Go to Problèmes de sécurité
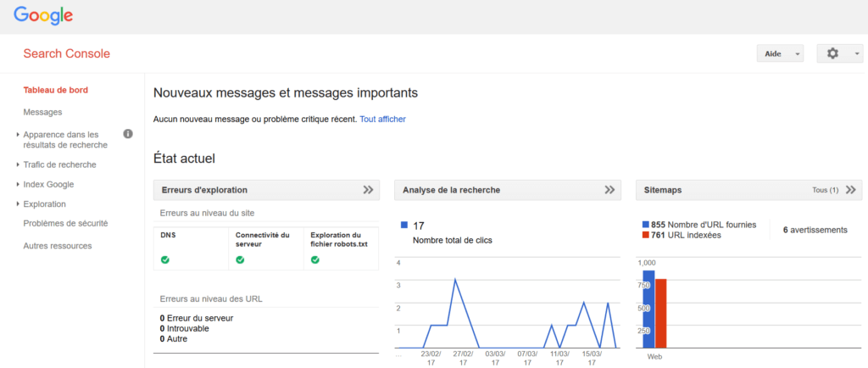The image size is (868, 368). coord(65,223)
